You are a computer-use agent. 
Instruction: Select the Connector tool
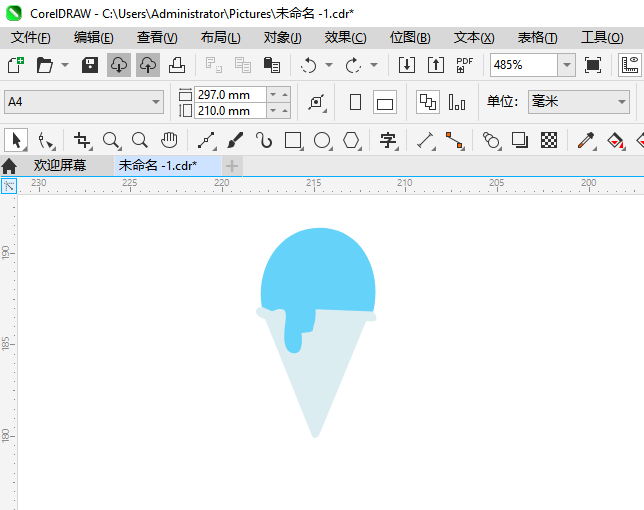click(455, 140)
